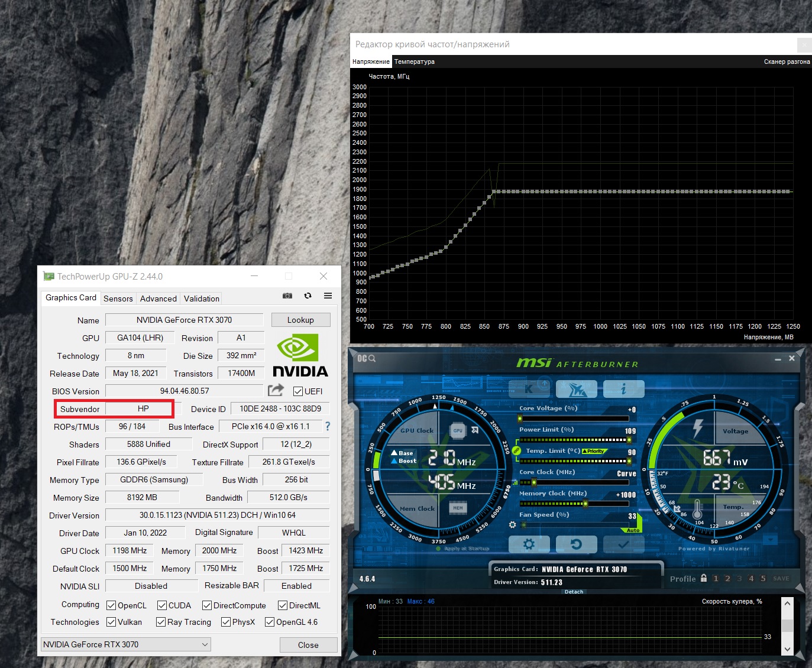Toggle the fan speed Auto button
This screenshot has height=668, width=812.
633,530
